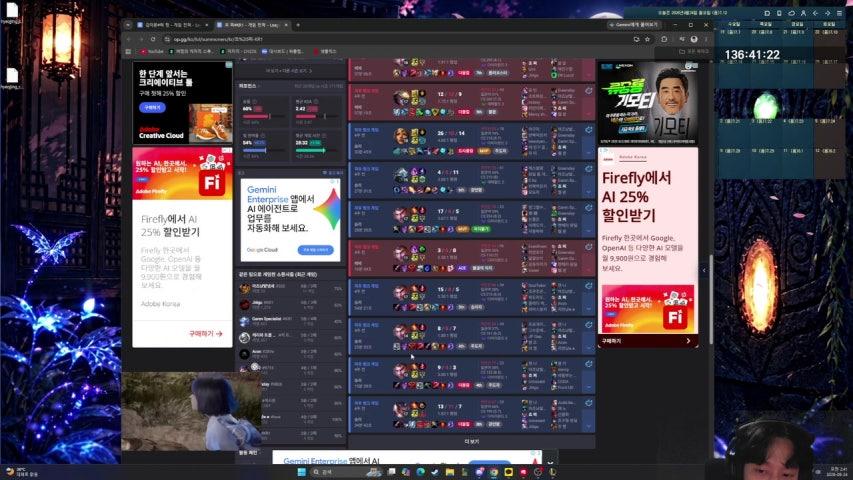Open a new Chrome tab with plus
This screenshot has height=480, width=853.
(x=298, y=25)
